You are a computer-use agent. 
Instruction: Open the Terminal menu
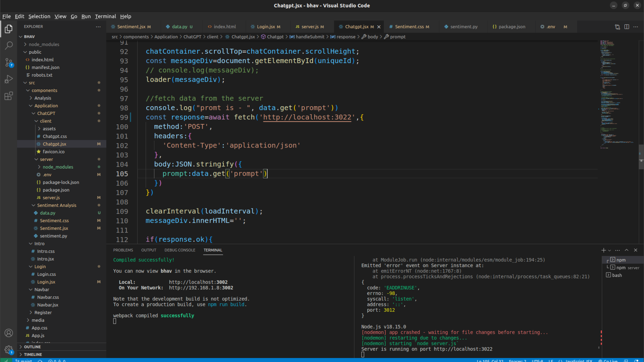(105, 16)
